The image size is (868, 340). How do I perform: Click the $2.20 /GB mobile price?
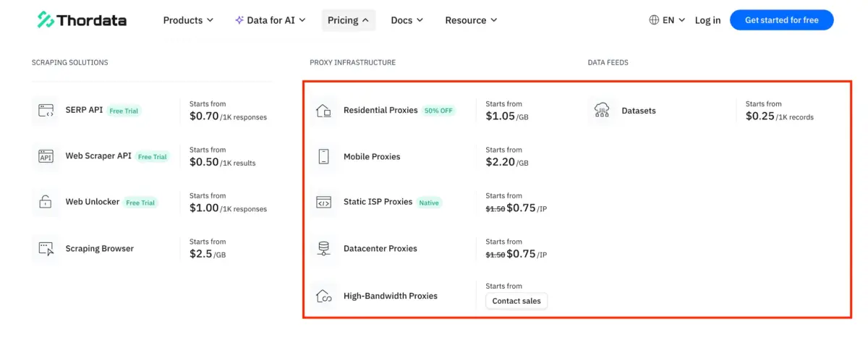507,162
